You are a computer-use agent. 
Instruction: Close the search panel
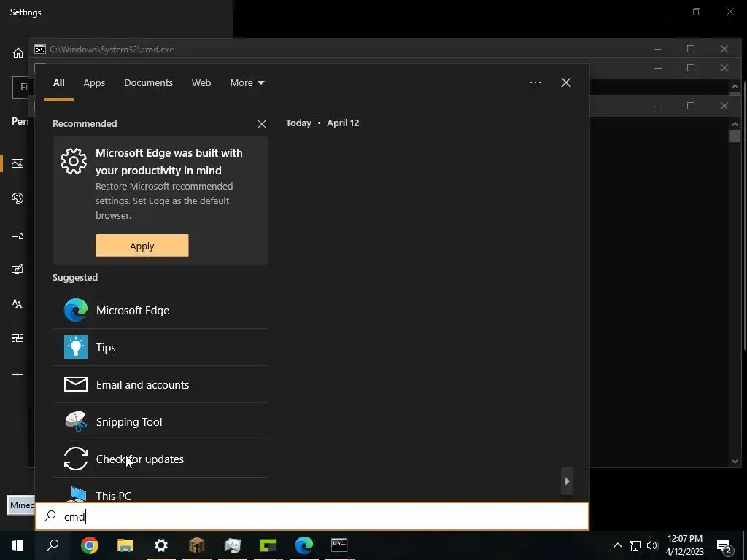point(566,82)
